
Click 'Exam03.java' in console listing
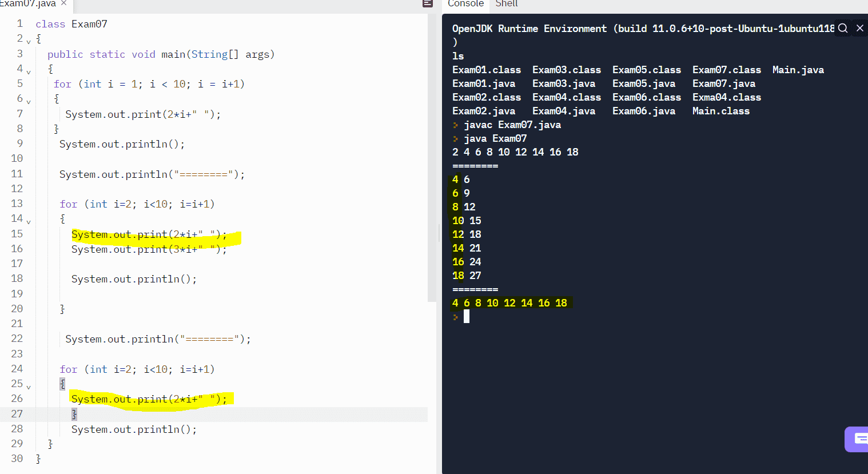click(564, 83)
